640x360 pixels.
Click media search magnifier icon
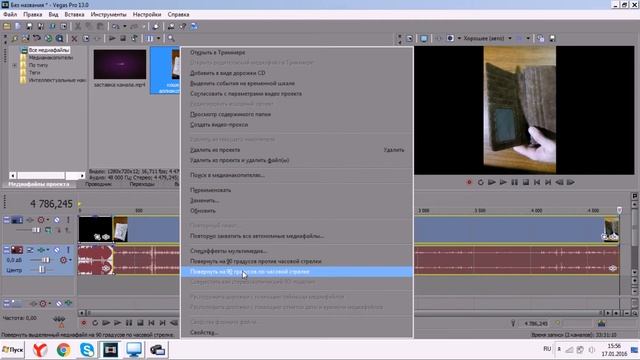point(171,38)
